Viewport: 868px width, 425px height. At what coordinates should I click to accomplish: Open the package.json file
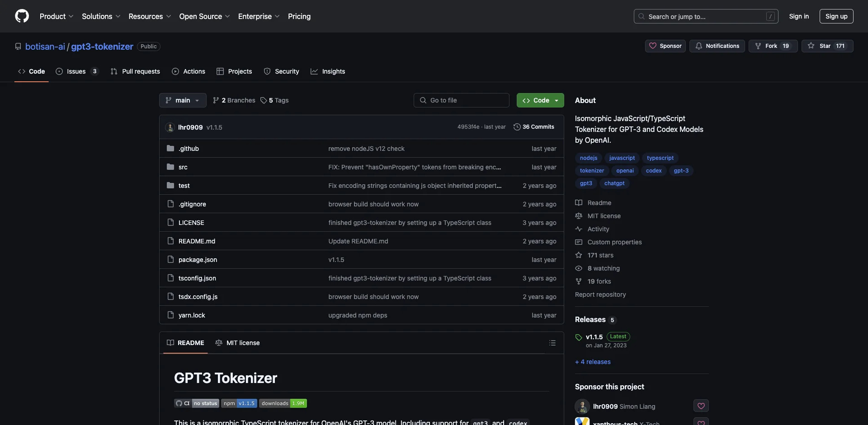point(198,260)
